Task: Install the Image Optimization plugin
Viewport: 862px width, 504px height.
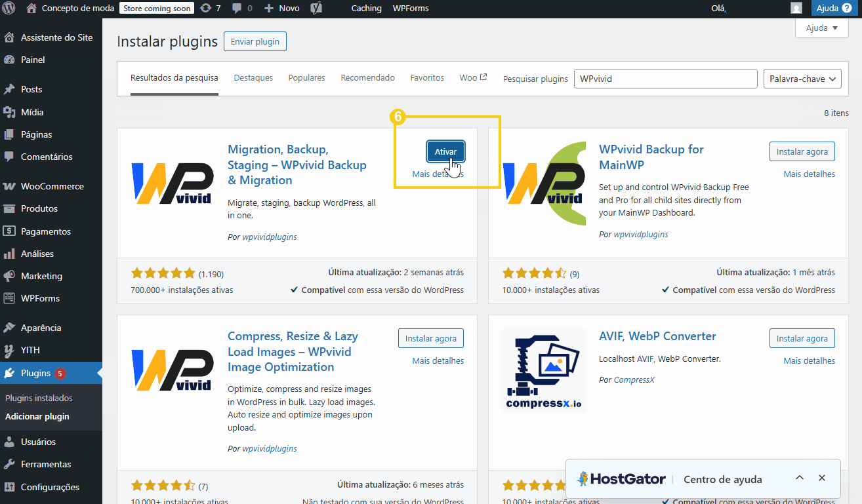Action: tap(430, 338)
